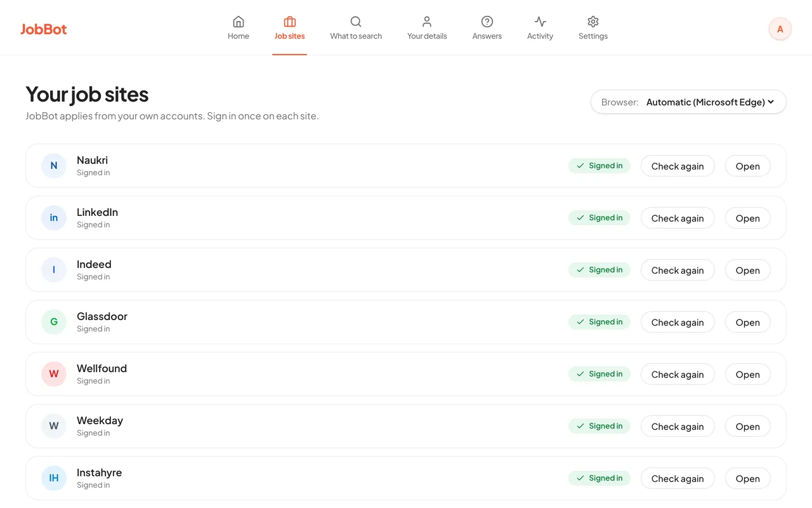Click the Instahyre Signed in checkmark badge
This screenshot has height=508, width=812.
coord(599,478)
